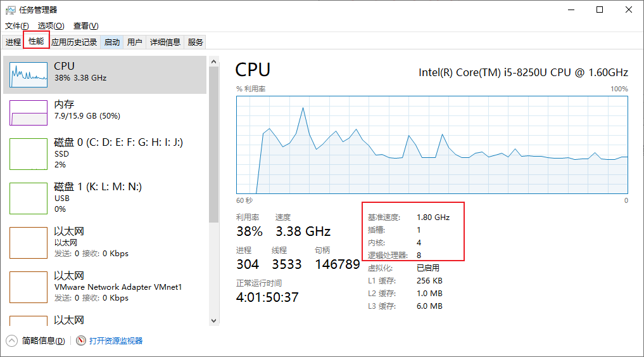Viewport: 644px width, 357px height.
Task: Select the VMware Network Adapter VMnet1 entry
Action: click(118, 286)
